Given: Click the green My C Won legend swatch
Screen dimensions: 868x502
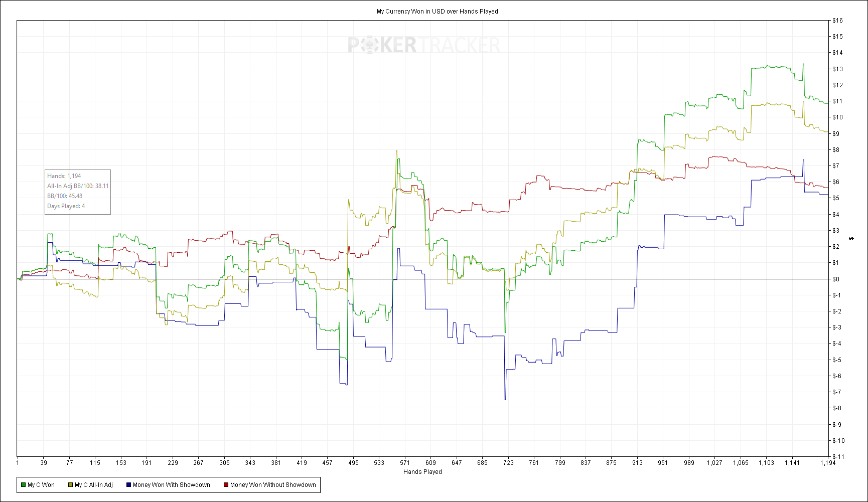Looking at the screenshot, I should (23, 485).
